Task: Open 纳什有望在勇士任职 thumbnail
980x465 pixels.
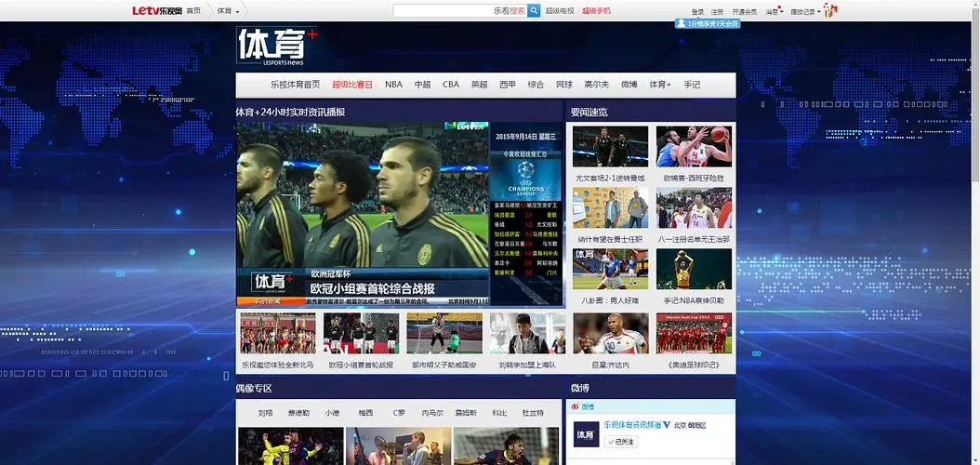Action: [610, 207]
